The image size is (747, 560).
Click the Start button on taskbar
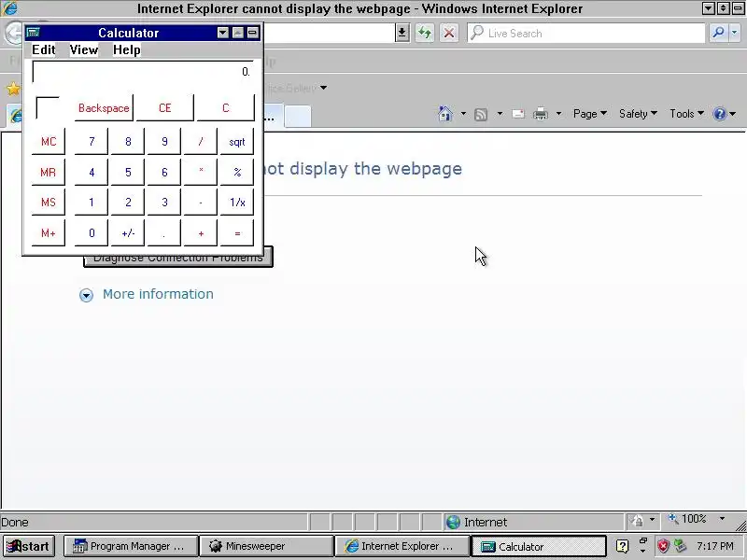tap(28, 546)
